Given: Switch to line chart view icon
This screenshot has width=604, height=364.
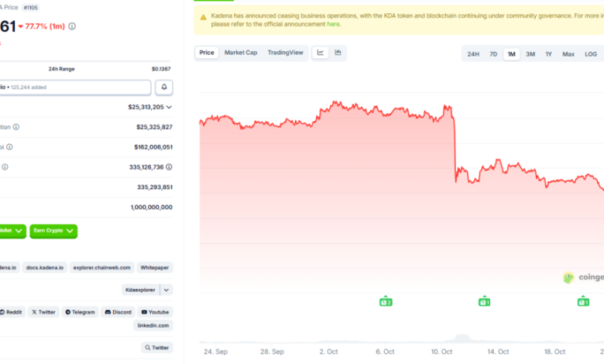Looking at the screenshot, I should point(321,53).
